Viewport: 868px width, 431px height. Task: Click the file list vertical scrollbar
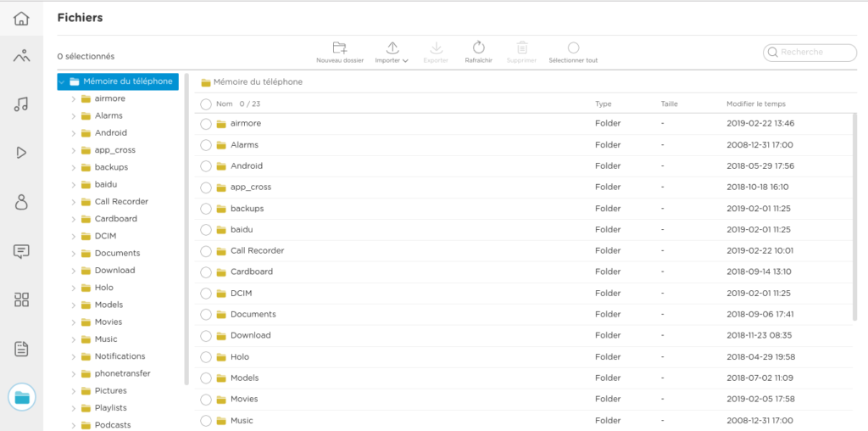pos(855,216)
